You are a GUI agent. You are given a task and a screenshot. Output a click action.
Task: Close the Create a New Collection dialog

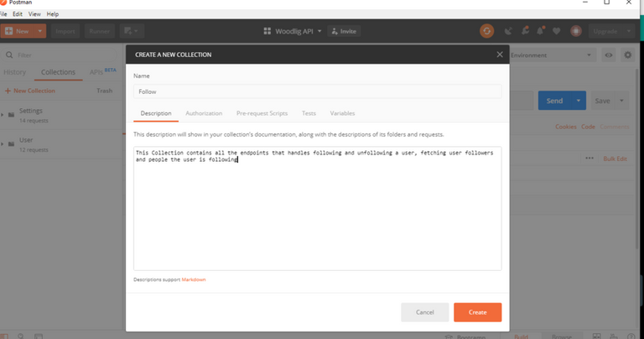click(500, 55)
